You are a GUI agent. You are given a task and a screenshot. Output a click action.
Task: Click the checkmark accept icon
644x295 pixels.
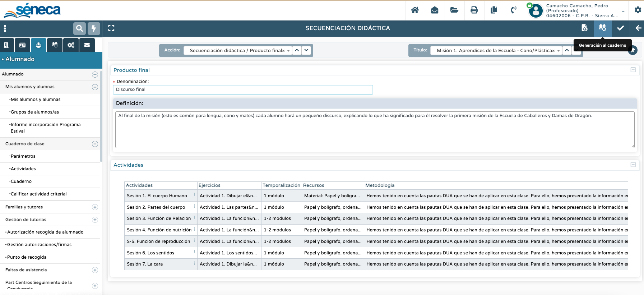pyautogui.click(x=620, y=28)
